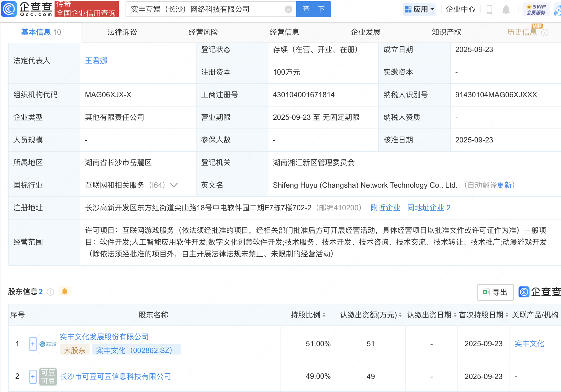Screen dimensions: 561x392
Task: Clear the search box text
Action: coord(288,9)
